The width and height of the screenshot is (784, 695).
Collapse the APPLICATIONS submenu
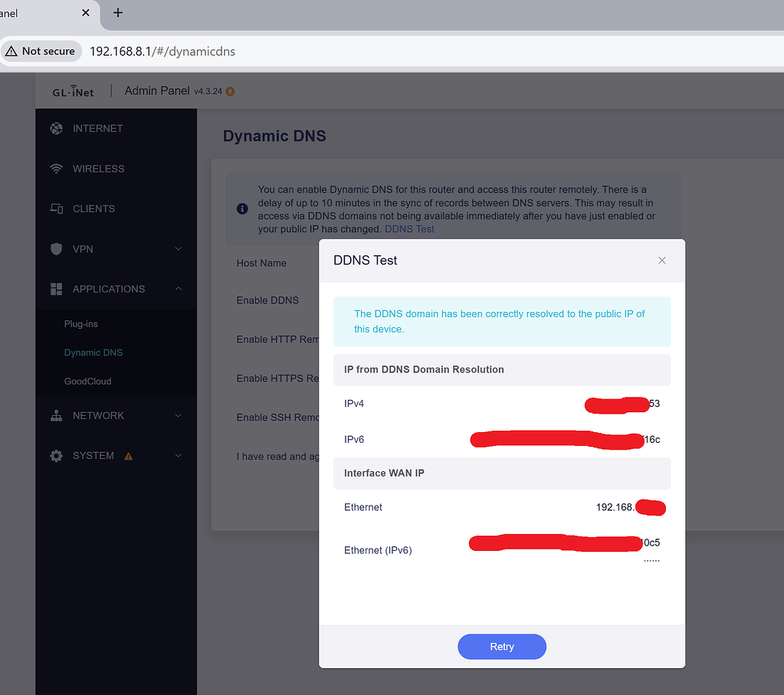click(x=178, y=289)
